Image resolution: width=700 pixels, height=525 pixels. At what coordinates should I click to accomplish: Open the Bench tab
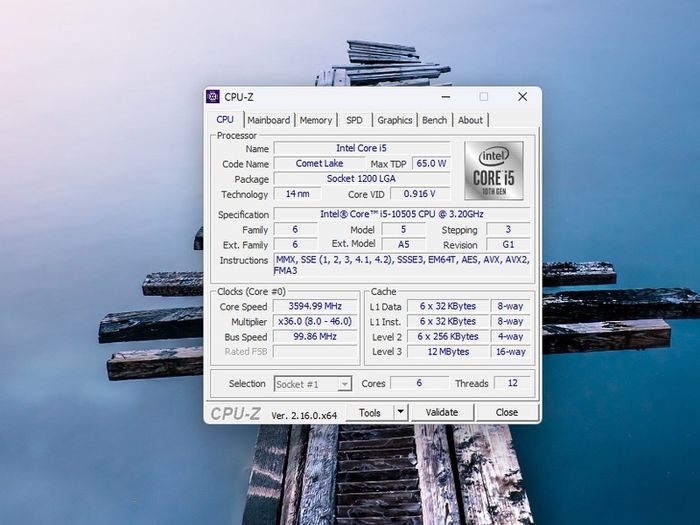434,120
